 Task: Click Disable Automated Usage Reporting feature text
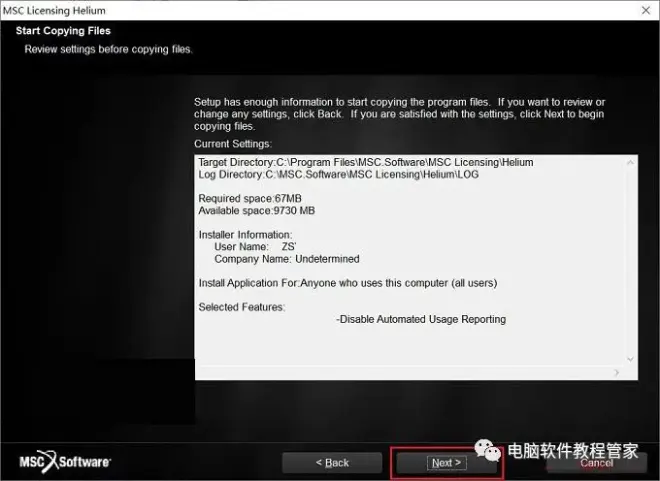(x=421, y=319)
